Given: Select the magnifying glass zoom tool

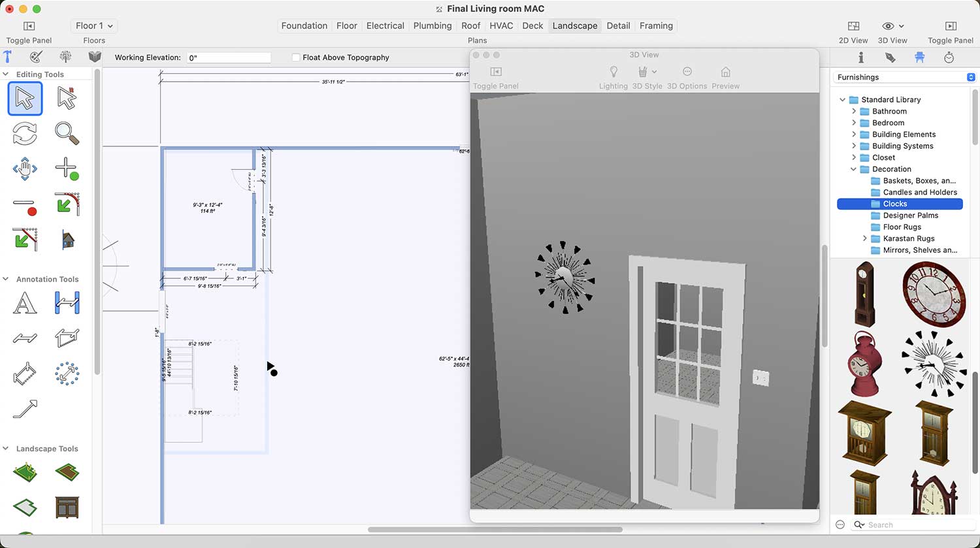Looking at the screenshot, I should 67,133.
